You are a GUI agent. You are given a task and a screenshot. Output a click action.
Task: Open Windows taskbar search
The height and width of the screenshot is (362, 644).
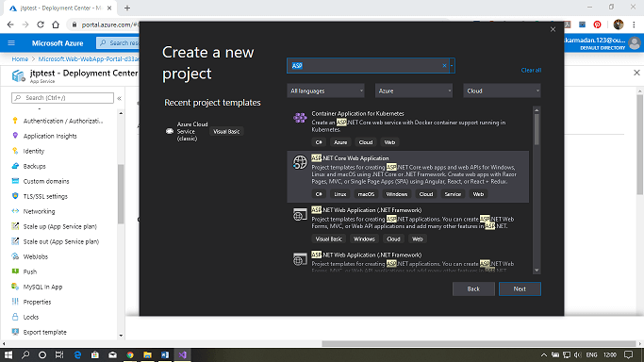(x=25, y=354)
